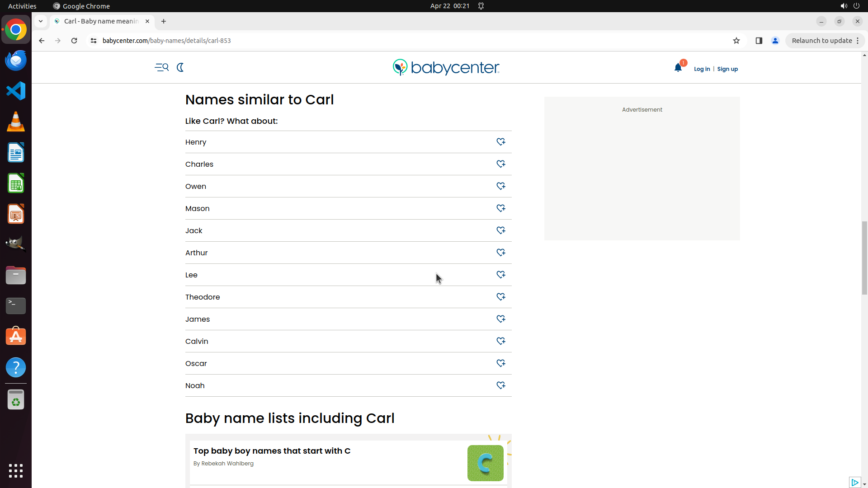Toggle dark mode moon icon
The image size is (868, 488).
point(180,67)
